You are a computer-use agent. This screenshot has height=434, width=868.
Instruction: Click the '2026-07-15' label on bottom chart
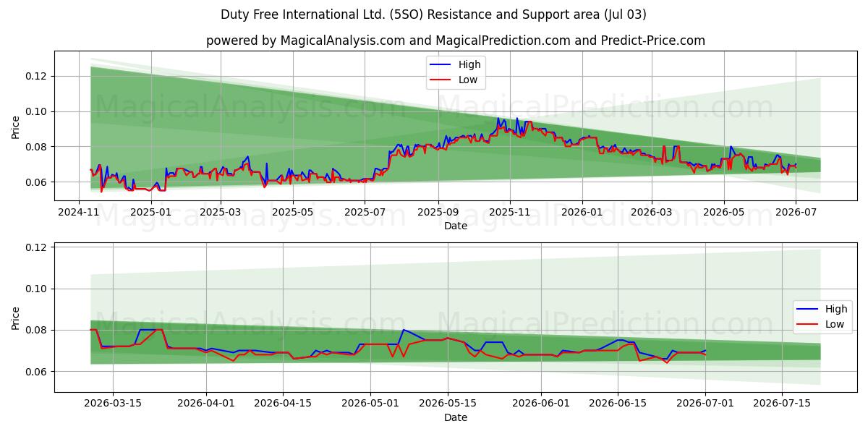pyautogui.click(x=782, y=404)
